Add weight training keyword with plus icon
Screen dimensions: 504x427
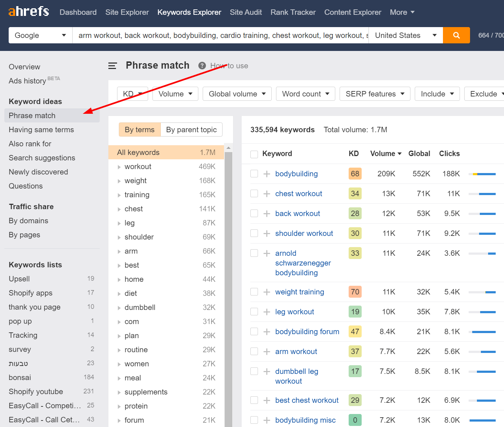coord(267,292)
